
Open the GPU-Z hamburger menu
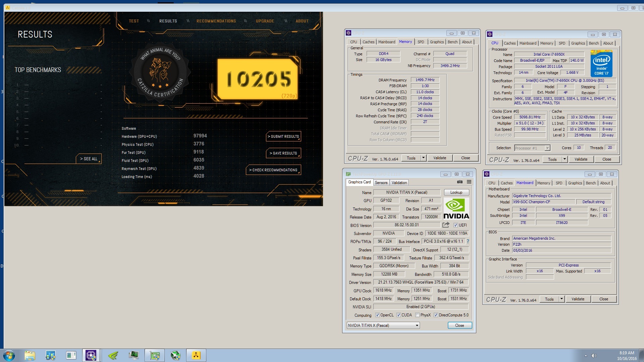[469, 182]
